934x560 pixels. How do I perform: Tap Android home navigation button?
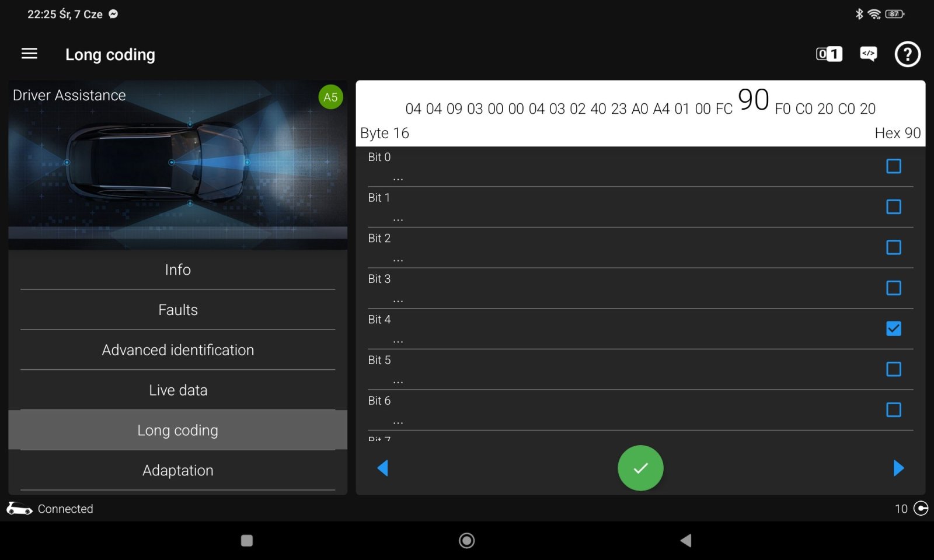[x=466, y=541]
